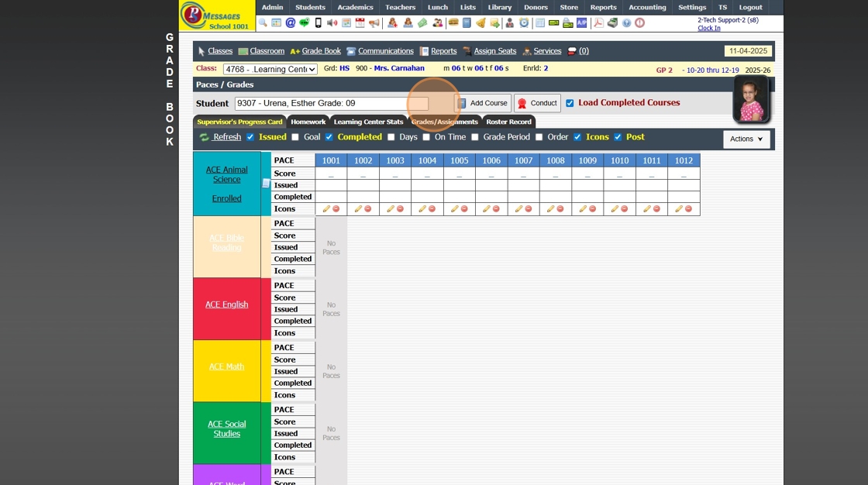
Task: Click the blue help question mark icon
Action: pos(626,22)
